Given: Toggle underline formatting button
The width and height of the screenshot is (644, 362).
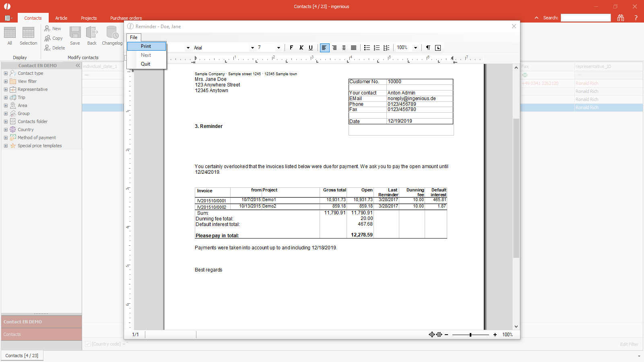Looking at the screenshot, I should pyautogui.click(x=311, y=47).
